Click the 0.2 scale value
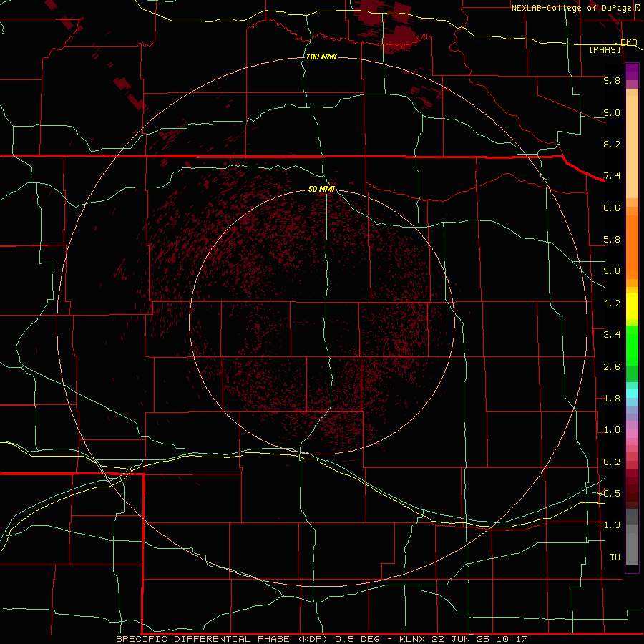The height and width of the screenshot is (644, 644). pos(612,462)
